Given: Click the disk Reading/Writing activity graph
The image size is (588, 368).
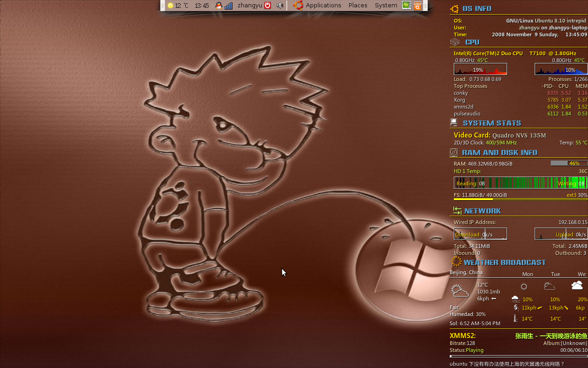Looking at the screenshot, I should tap(521, 183).
